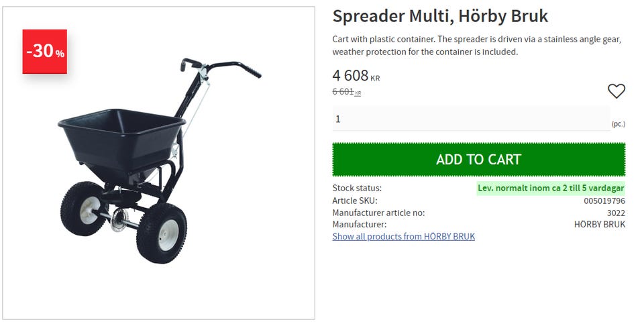Click the Manufacturer article no label

(378, 213)
